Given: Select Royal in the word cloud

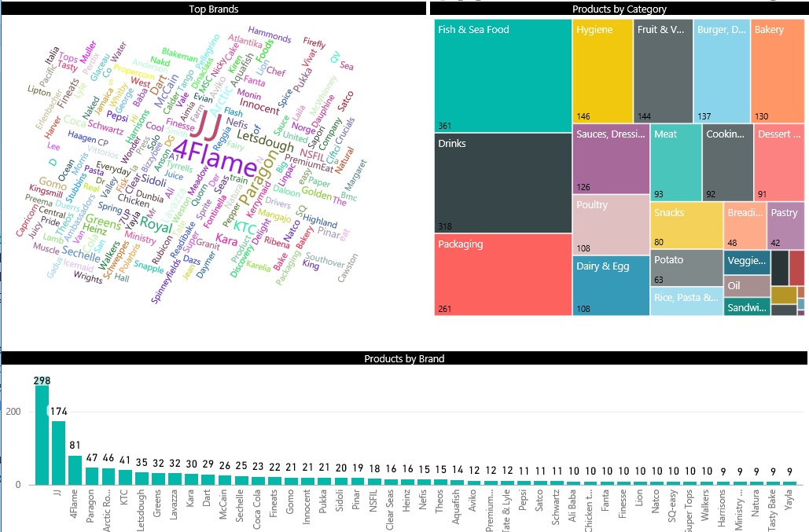Looking at the screenshot, I should coord(156,225).
